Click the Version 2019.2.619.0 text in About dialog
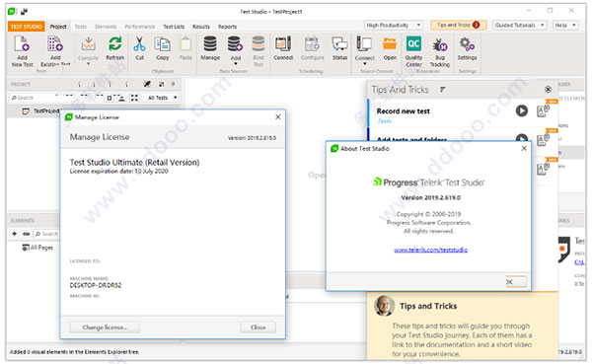This screenshot has height=364, width=592. click(431, 198)
